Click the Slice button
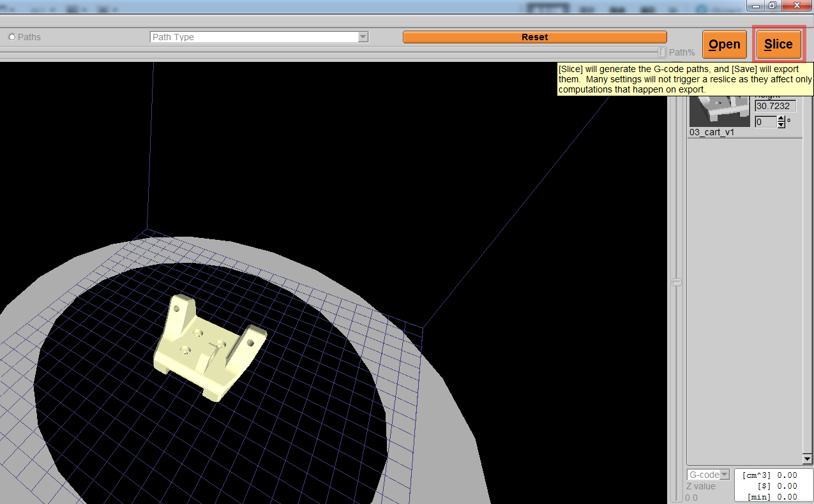 (x=778, y=44)
